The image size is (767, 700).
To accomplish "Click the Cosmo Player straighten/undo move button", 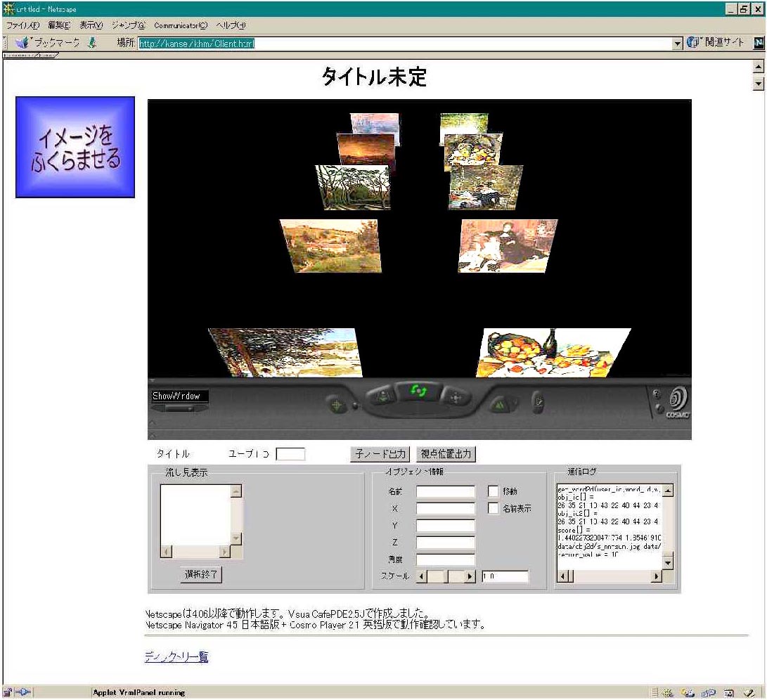I will (500, 405).
